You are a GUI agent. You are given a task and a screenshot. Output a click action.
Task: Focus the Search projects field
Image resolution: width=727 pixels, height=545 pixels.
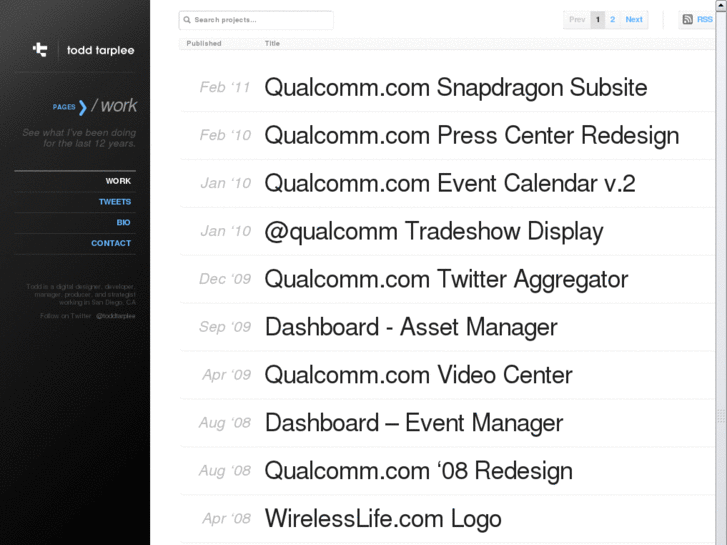[256, 20]
